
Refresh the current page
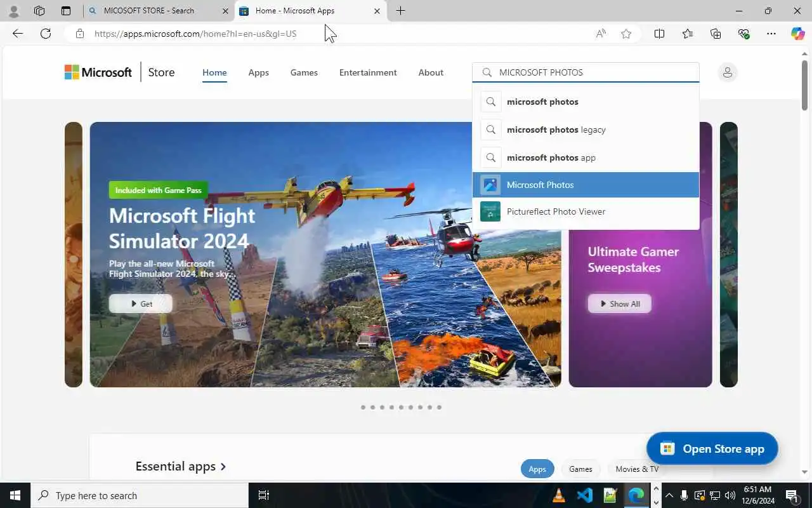coord(46,34)
